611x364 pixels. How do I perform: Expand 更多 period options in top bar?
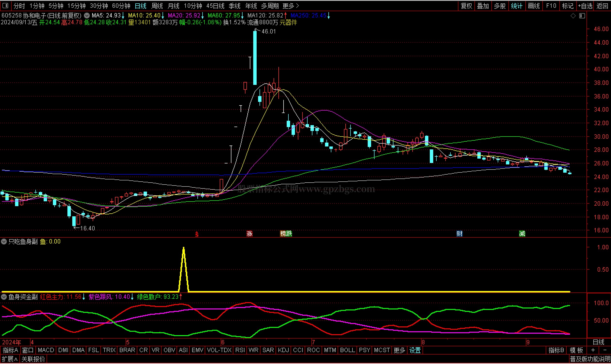click(291, 6)
